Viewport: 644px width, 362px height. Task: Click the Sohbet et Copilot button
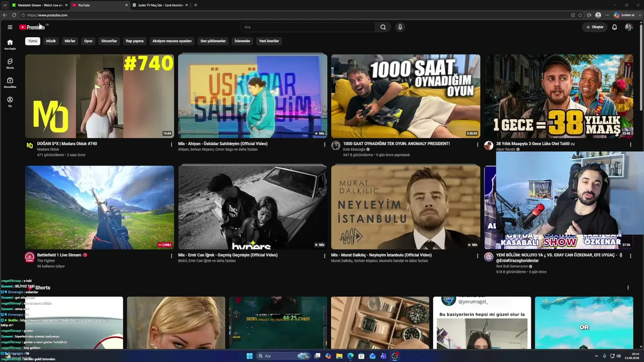[x=624, y=15]
